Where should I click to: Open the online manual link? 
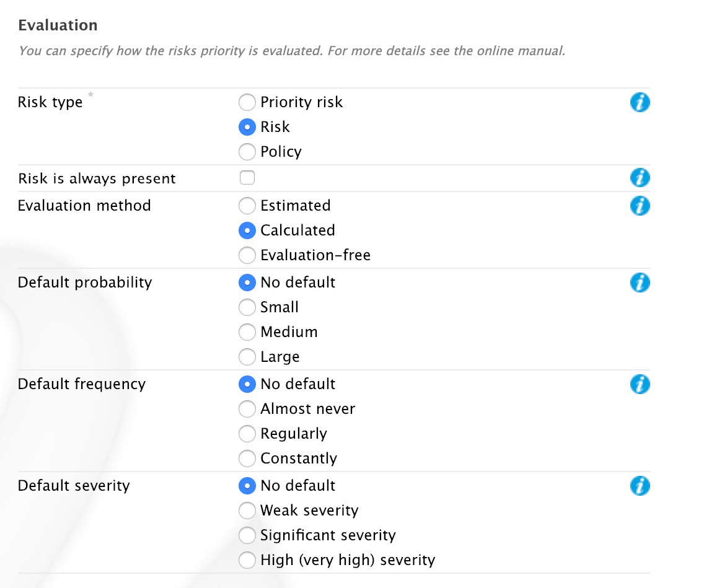point(520,51)
